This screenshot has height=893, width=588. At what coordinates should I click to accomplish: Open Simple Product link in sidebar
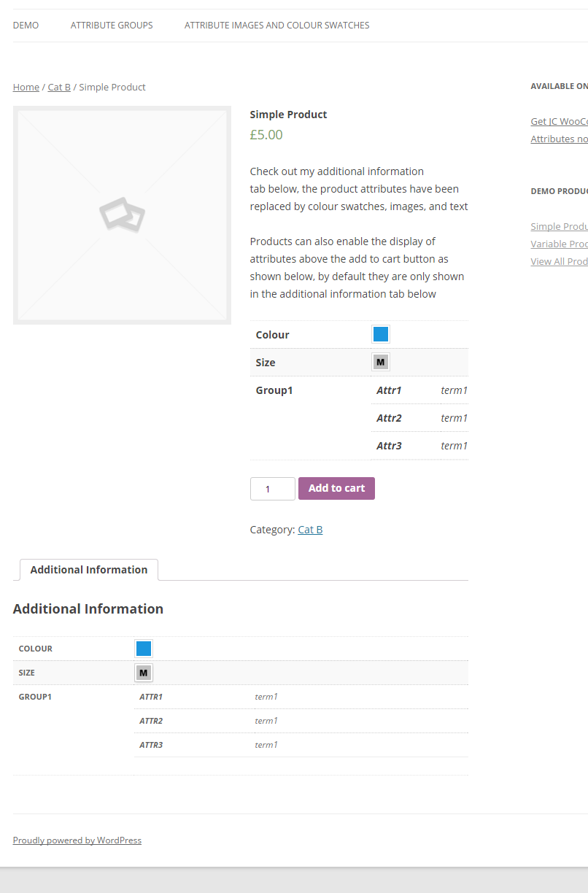[559, 227]
